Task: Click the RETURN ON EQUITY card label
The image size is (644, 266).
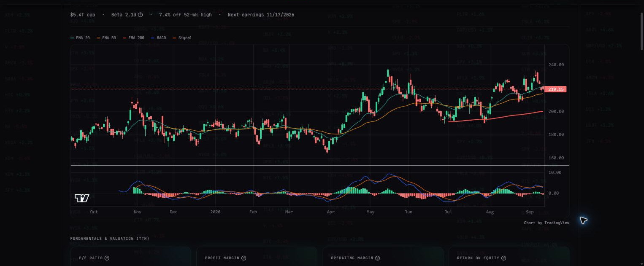Action: tap(478, 258)
